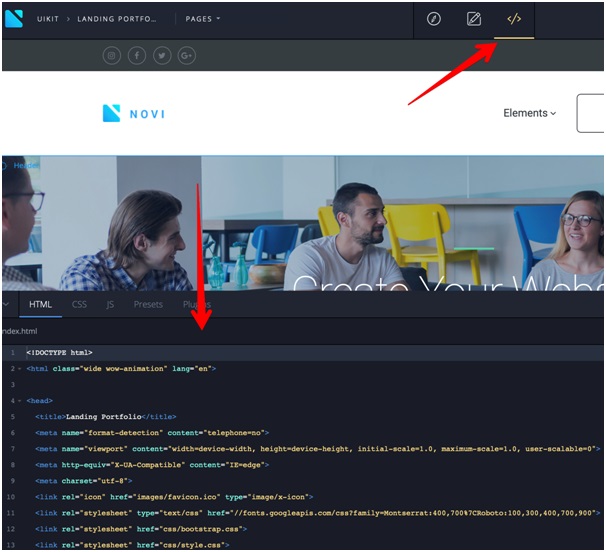The height and width of the screenshot is (552, 606).
Task: Click the googleapis fonts stylesheet line
Action: click(x=318, y=513)
